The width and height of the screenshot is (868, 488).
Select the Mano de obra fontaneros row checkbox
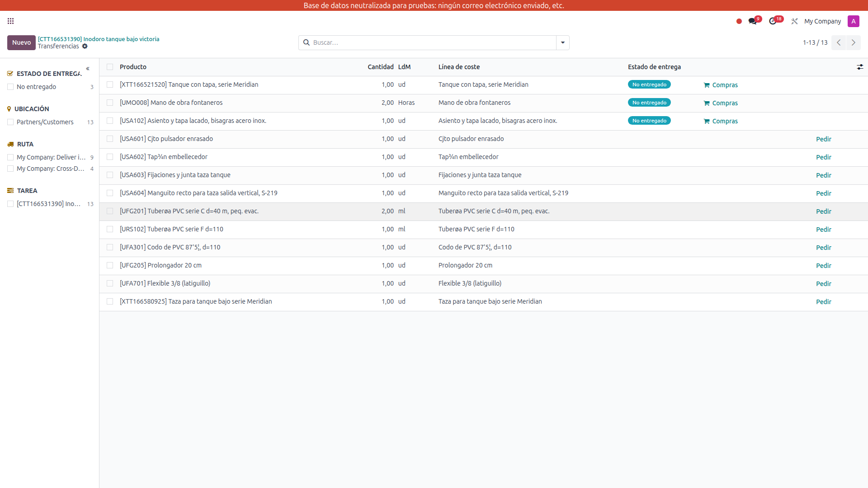pyautogui.click(x=110, y=103)
